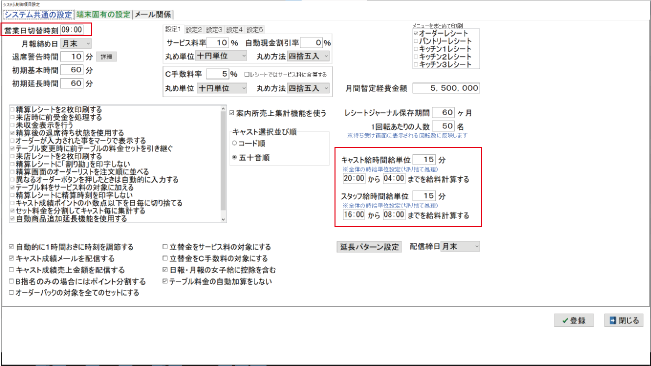Click the 営業日切替時刻 time field

tap(72, 29)
